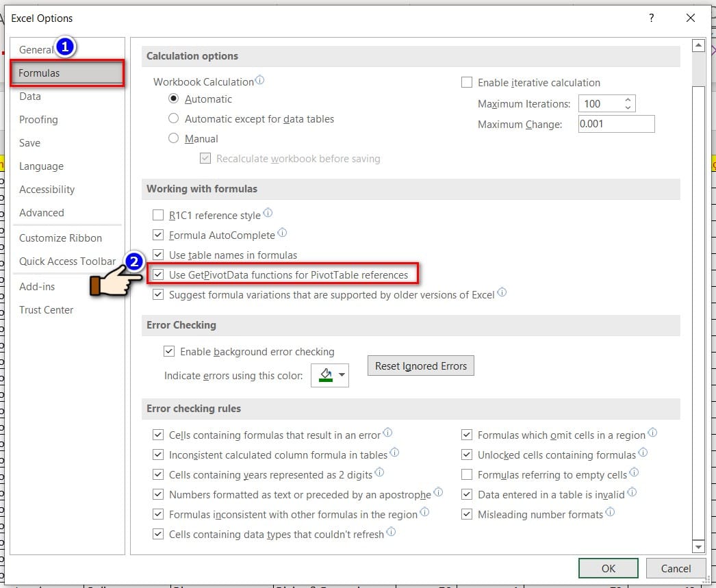Enable iterative calculation

click(466, 82)
